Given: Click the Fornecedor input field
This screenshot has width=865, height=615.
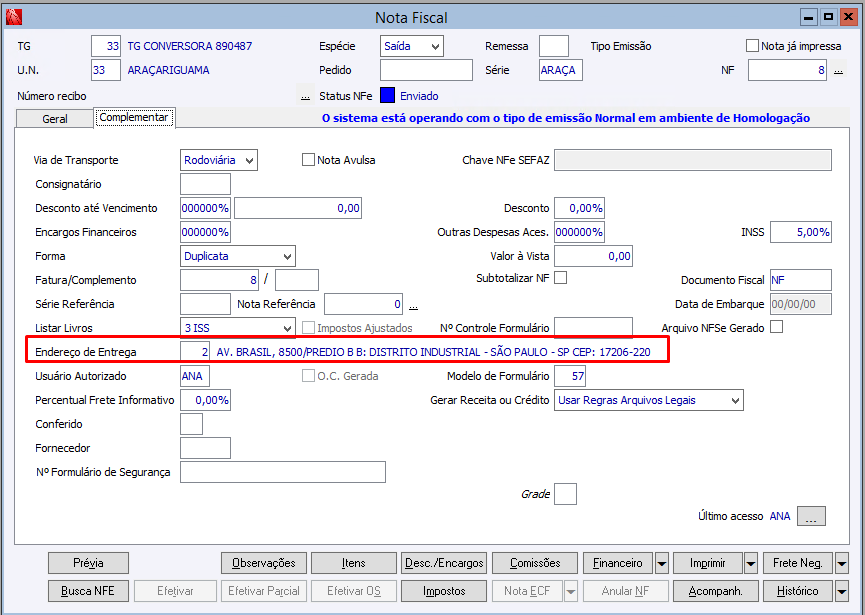Looking at the screenshot, I should (x=205, y=448).
